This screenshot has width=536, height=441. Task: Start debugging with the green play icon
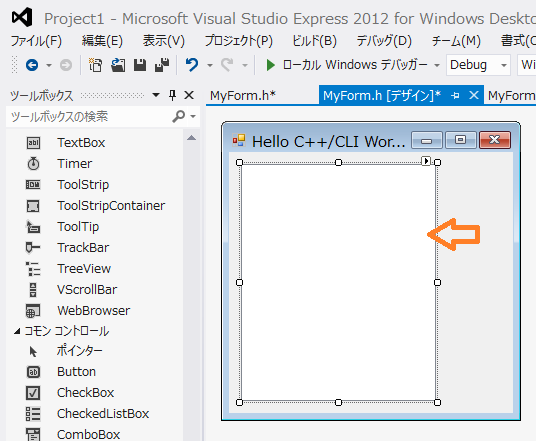coord(270,65)
